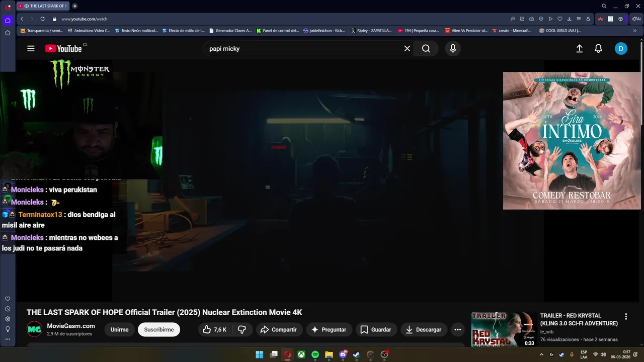The height and width of the screenshot is (362, 644).
Task: Open the extensions cube icon
Action: click(x=620, y=19)
